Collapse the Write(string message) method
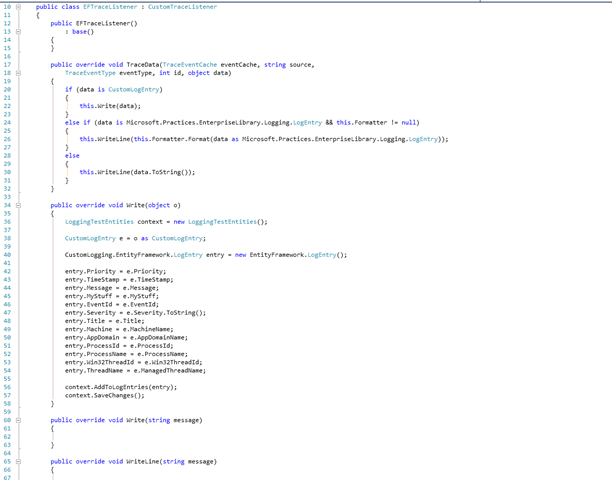This screenshot has width=612, height=480. [18, 420]
